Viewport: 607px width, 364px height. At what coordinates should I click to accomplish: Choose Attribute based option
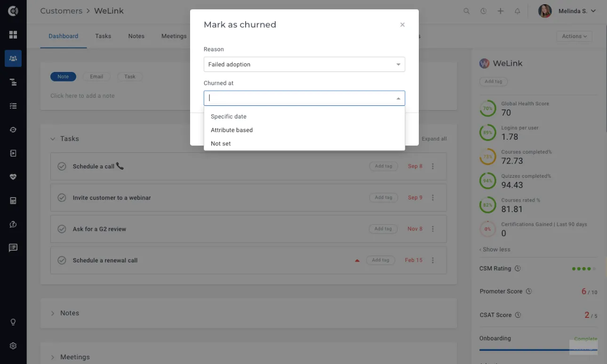304,130
